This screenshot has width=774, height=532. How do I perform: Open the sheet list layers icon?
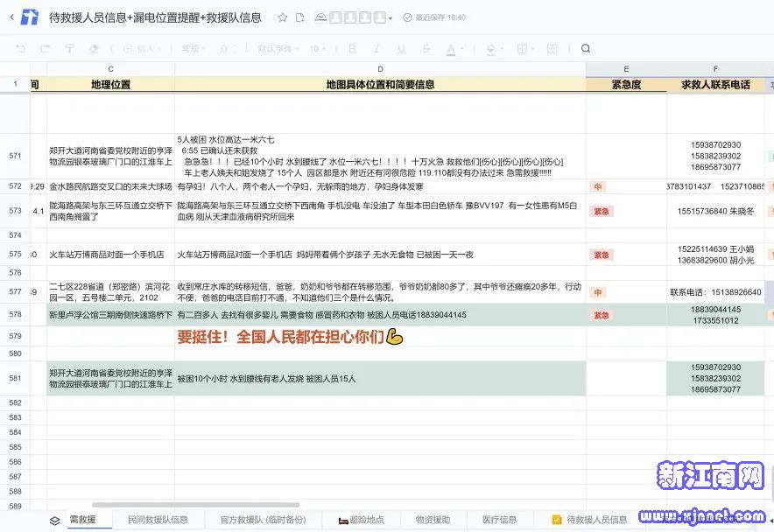point(55,521)
